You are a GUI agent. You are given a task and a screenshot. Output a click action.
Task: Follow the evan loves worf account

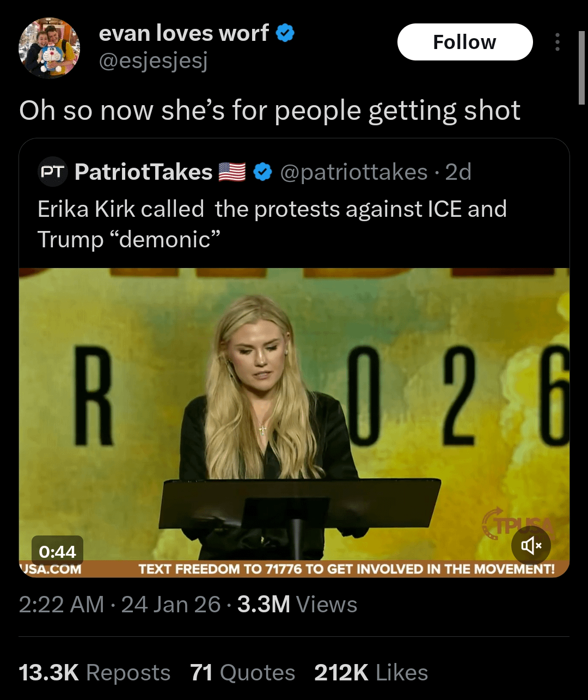[464, 42]
